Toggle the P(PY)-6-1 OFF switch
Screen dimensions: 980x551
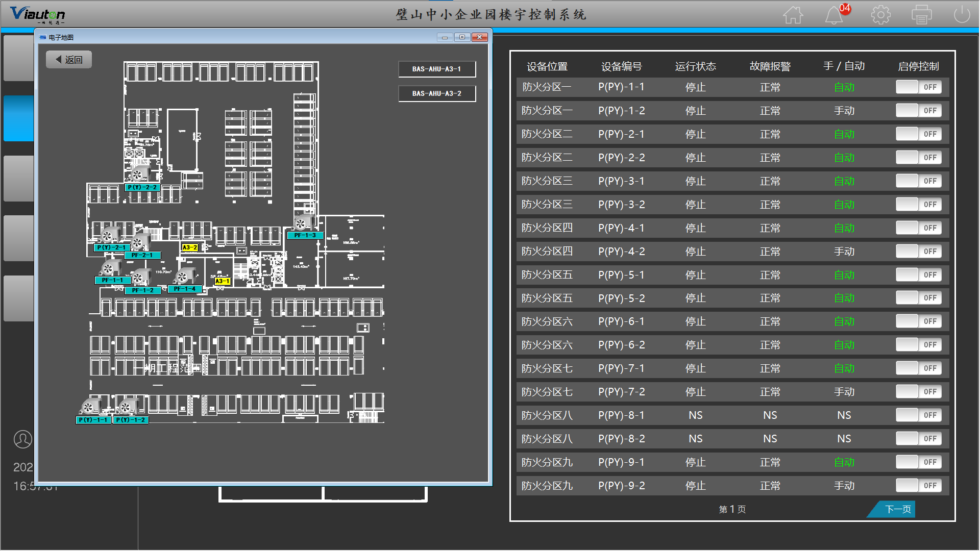(x=918, y=321)
